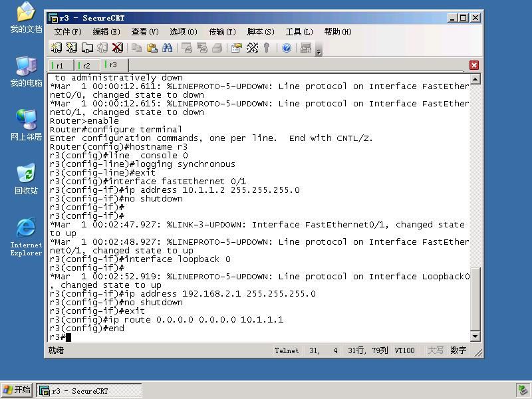Click the Print Selection icon

pyautogui.click(x=202, y=48)
